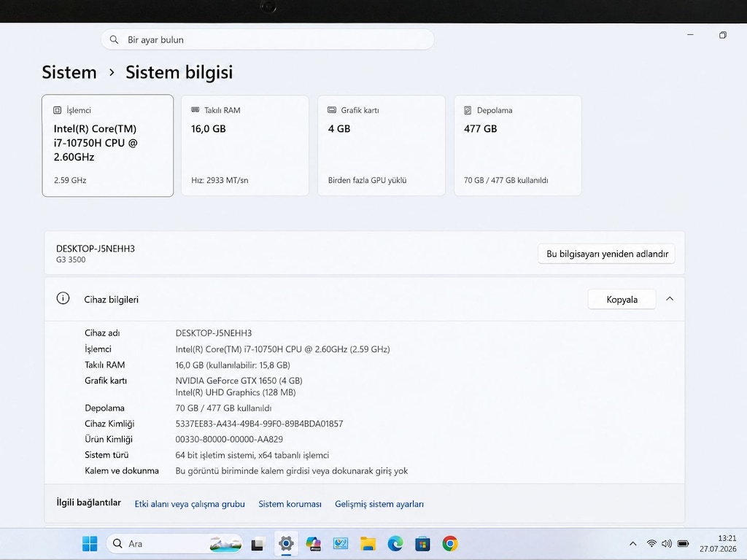Click Ürün Kimliği value '00330-80000-00000-AA829'

[229, 439]
